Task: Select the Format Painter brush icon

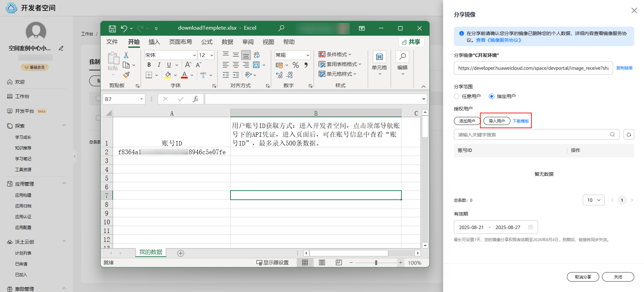Action: [x=127, y=75]
